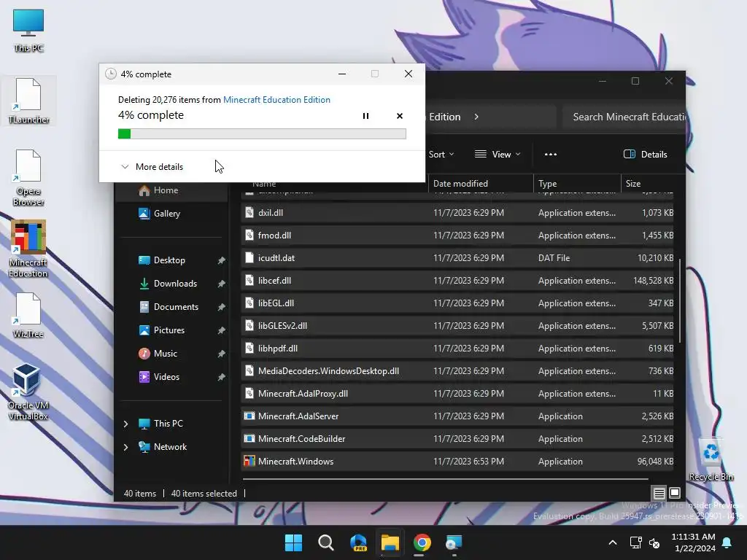This screenshot has height=560, width=747.
Task: Unpin Desktop using its pin icon
Action: (222, 260)
